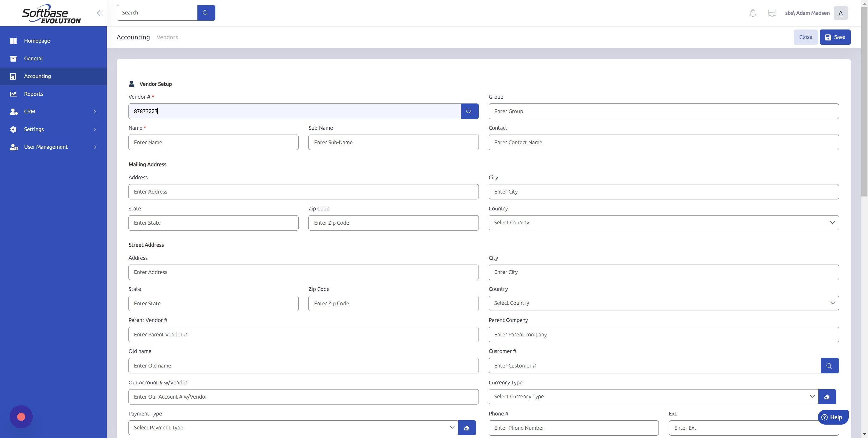
Task: Open notifications via the bell icon
Action: (x=753, y=13)
